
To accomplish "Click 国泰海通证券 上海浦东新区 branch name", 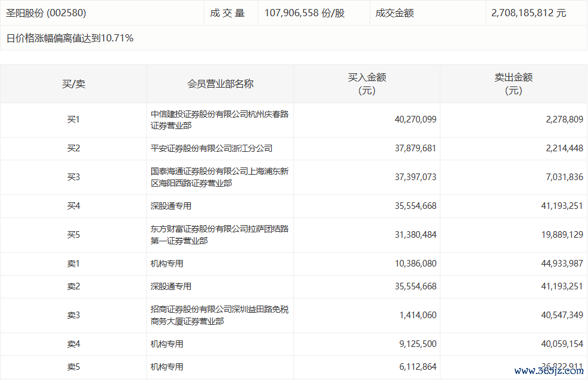I will pyautogui.click(x=220, y=177).
